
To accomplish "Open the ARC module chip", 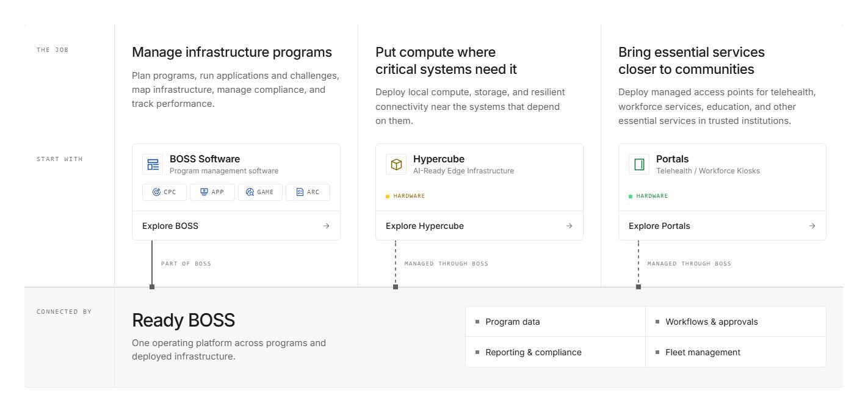I will pyautogui.click(x=308, y=192).
